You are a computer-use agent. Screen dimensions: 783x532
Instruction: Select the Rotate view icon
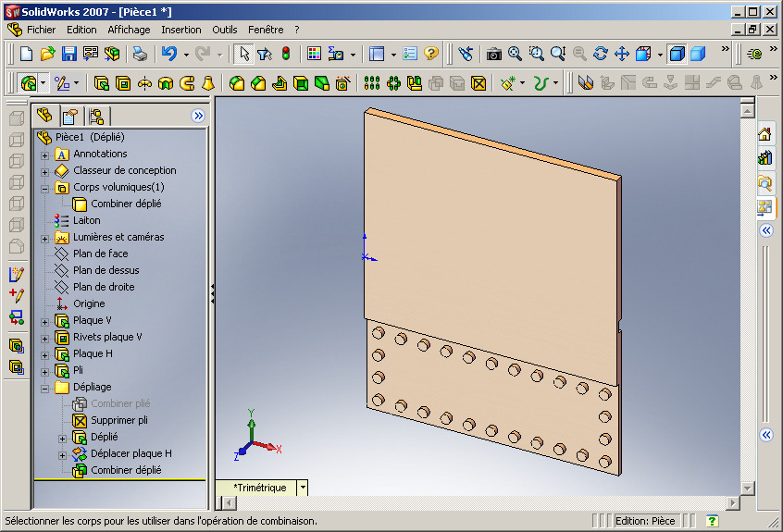(x=601, y=54)
